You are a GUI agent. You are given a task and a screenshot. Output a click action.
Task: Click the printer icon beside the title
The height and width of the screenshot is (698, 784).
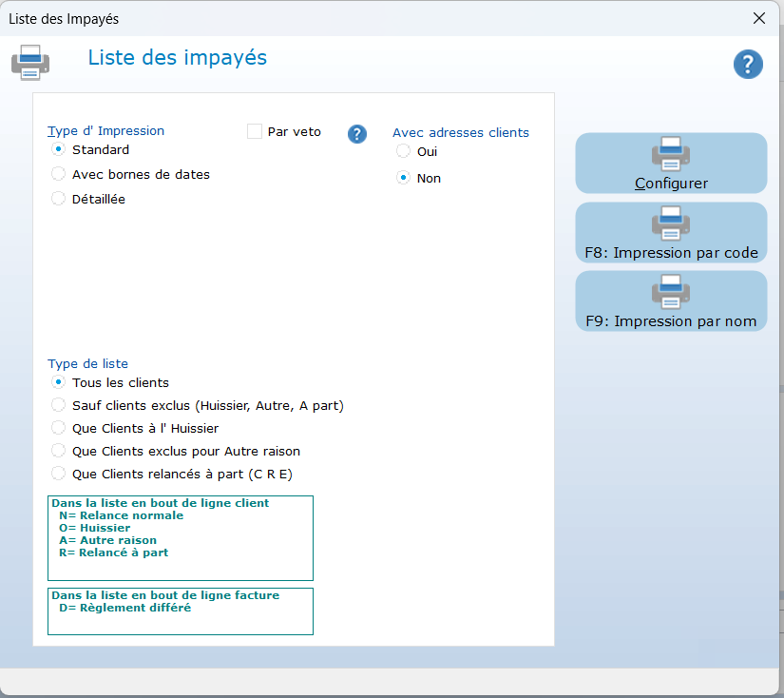pyautogui.click(x=30, y=63)
